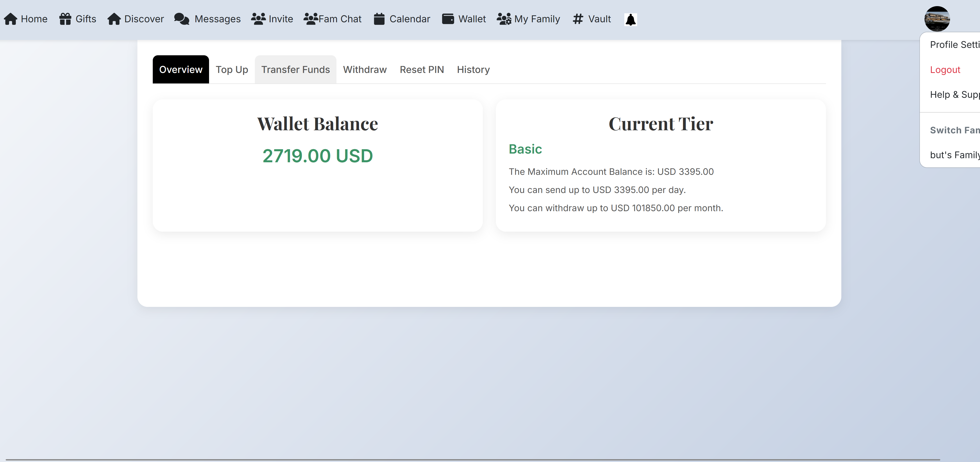Select the Withdraw tab

364,70
